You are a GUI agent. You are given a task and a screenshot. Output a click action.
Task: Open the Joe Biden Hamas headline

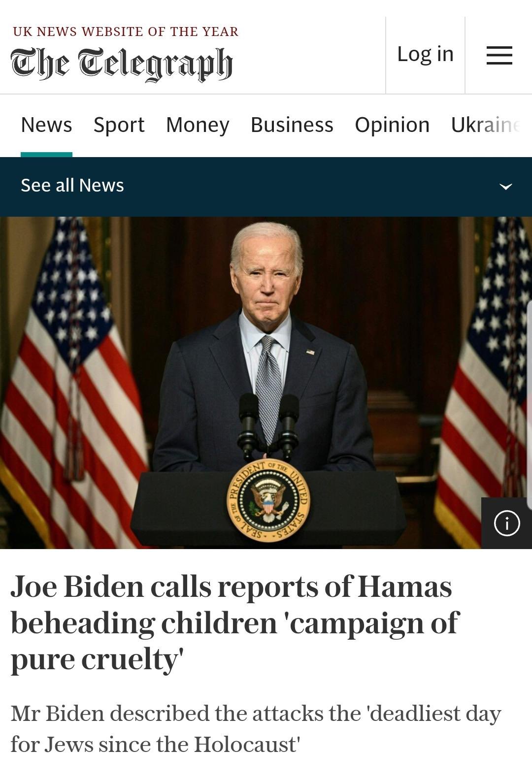click(x=235, y=622)
